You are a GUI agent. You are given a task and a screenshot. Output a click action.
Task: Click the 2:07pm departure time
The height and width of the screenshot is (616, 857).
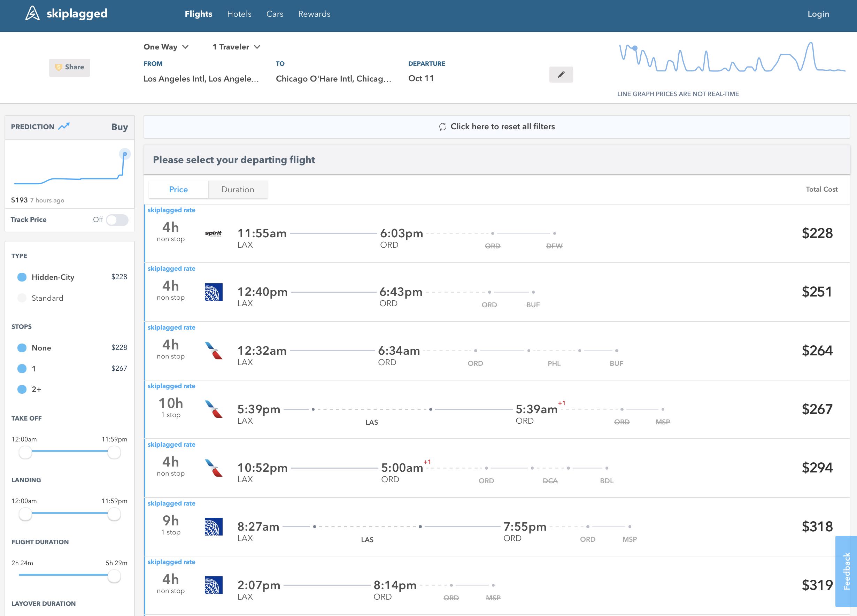tap(259, 585)
